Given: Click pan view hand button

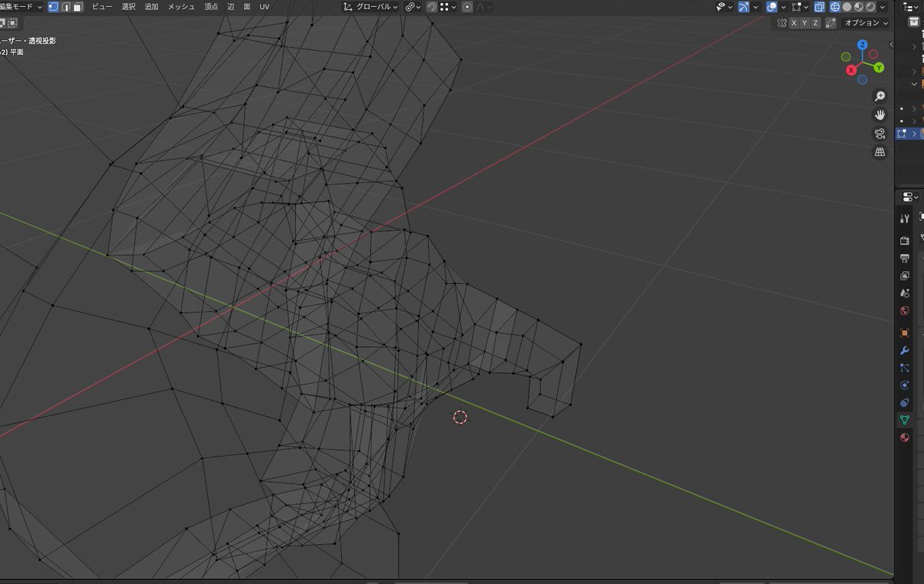Looking at the screenshot, I should coord(879,115).
